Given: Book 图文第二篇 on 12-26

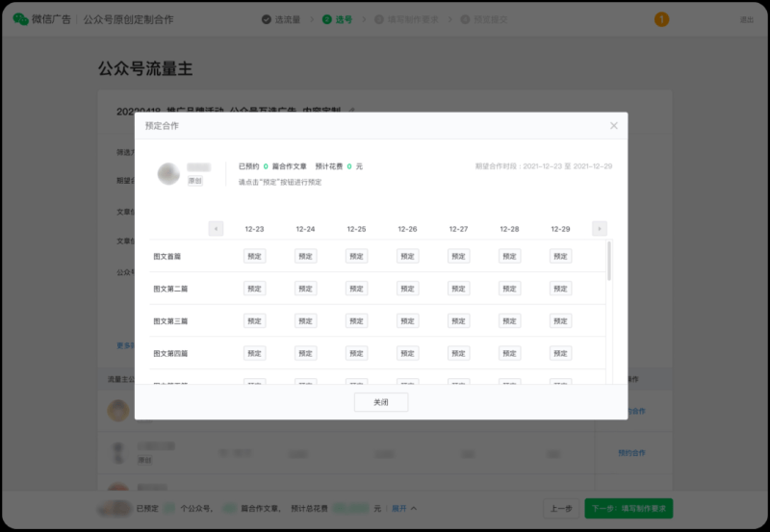Looking at the screenshot, I should (x=407, y=289).
